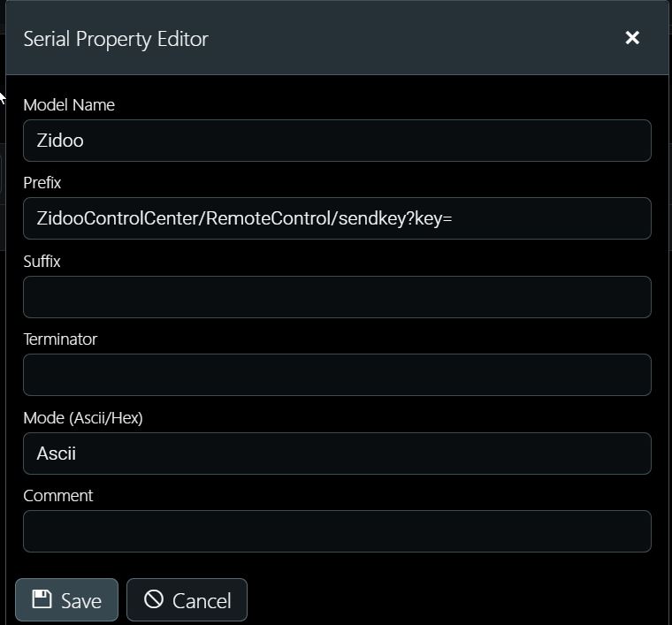The width and height of the screenshot is (672, 625).
Task: Click the Suffix label text
Action: pyautogui.click(x=42, y=262)
